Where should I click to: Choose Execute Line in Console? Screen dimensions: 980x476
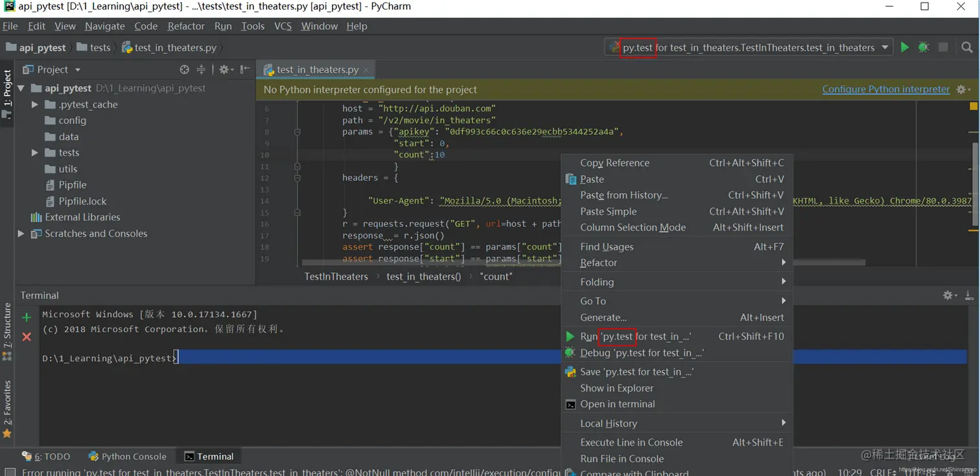coord(677,442)
